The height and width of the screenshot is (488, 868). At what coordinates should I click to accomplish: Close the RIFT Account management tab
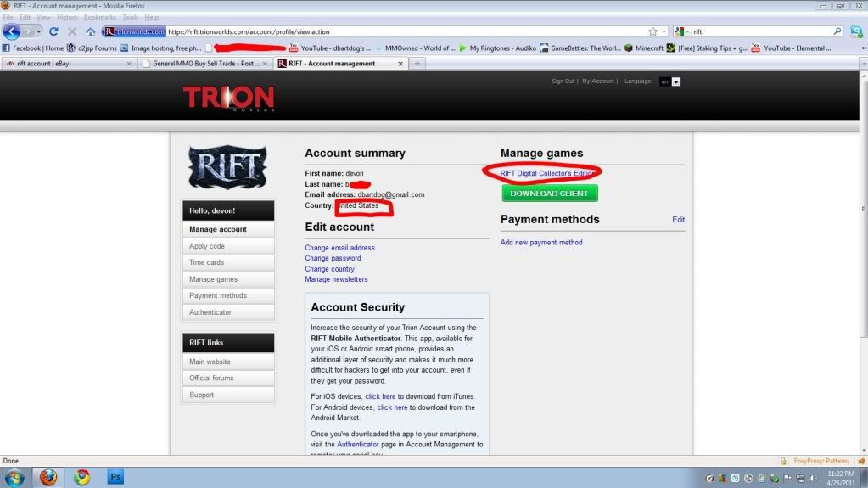point(400,64)
